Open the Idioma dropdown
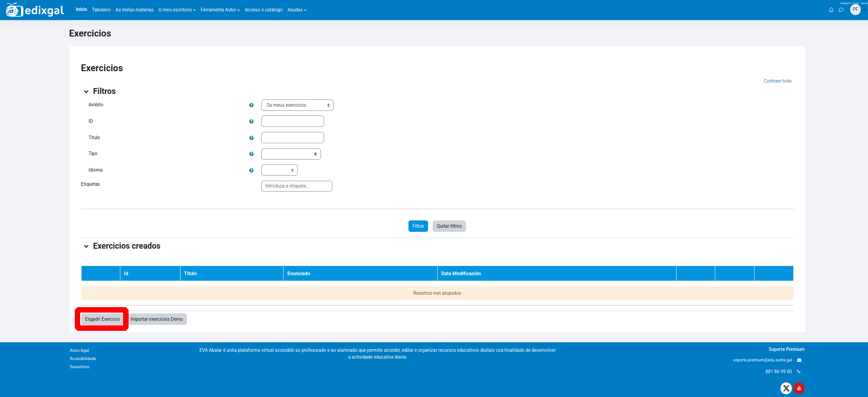This screenshot has height=397, width=868. [279, 170]
